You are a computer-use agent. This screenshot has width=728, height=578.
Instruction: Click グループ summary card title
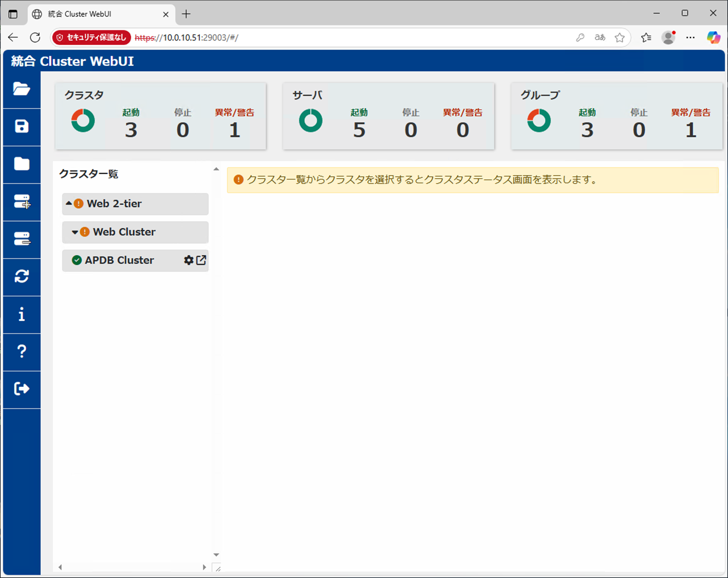click(x=540, y=95)
